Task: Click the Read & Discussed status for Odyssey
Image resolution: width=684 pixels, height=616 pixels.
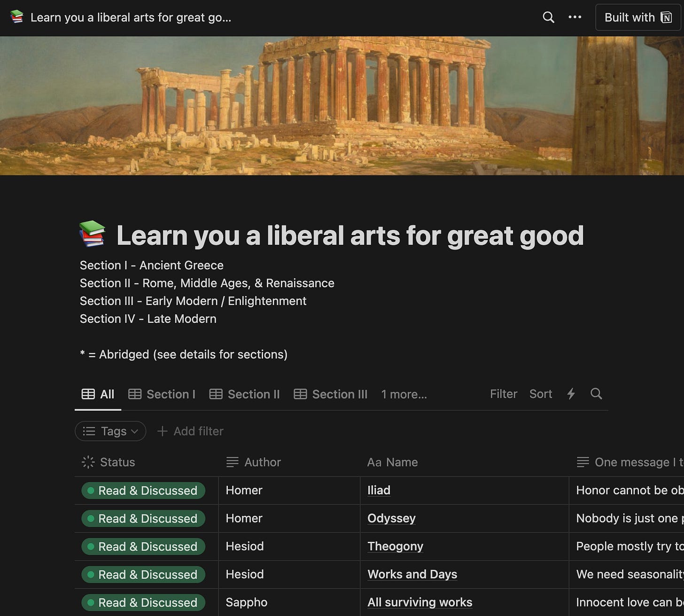Action: point(143,519)
